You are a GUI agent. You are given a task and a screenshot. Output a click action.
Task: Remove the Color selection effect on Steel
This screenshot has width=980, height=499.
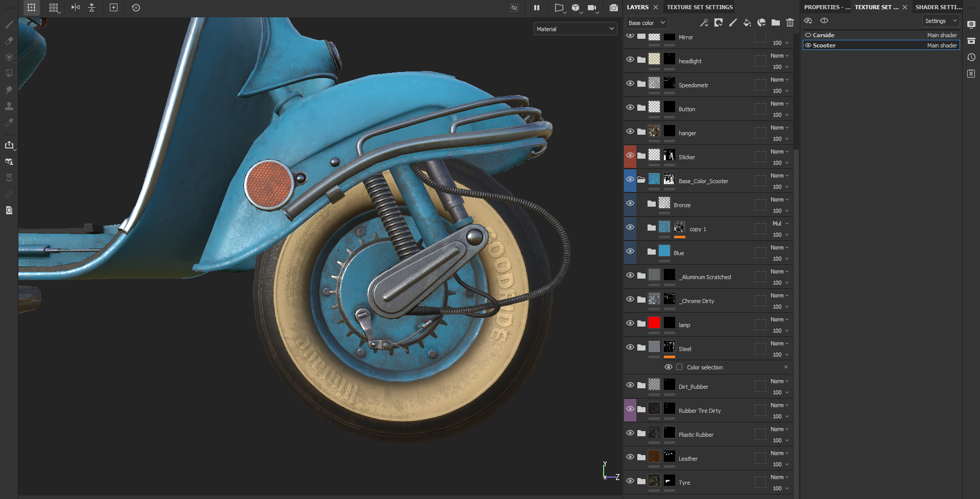[x=785, y=367]
